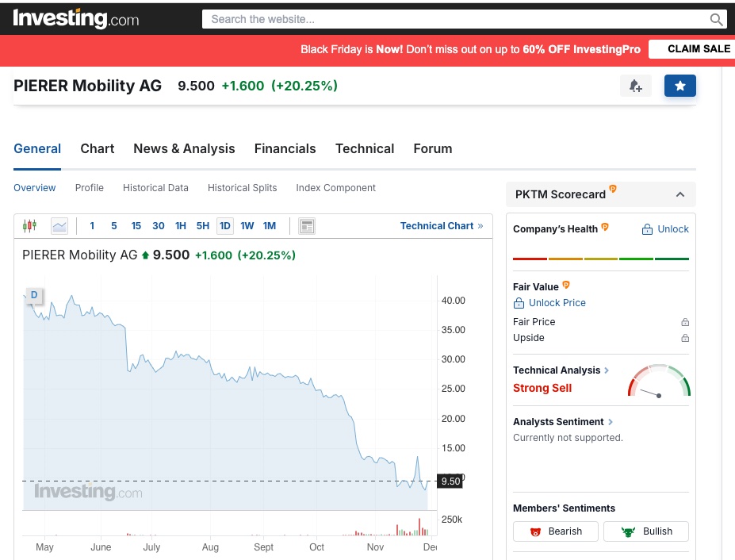
Task: Open the Forum tab
Action: (x=433, y=148)
